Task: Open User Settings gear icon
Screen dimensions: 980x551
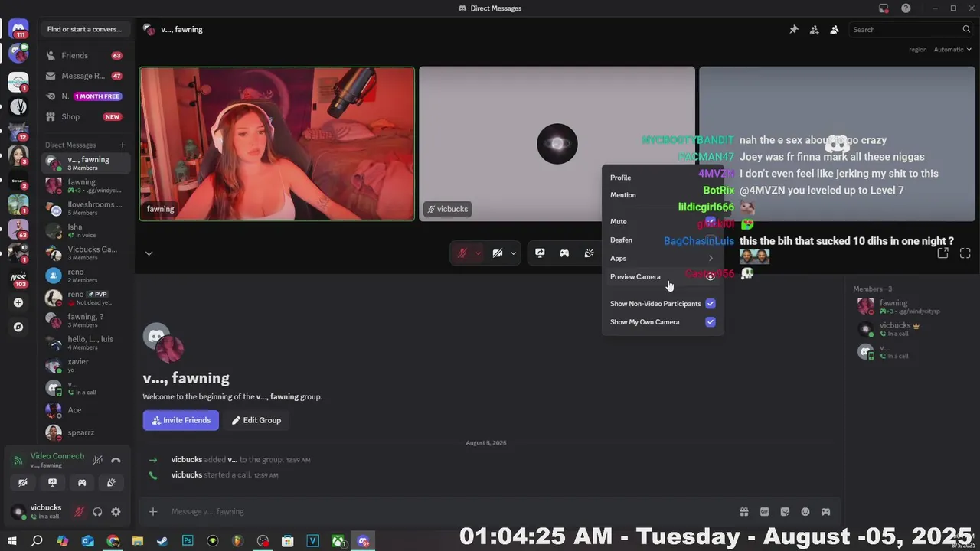Action: [x=116, y=512]
